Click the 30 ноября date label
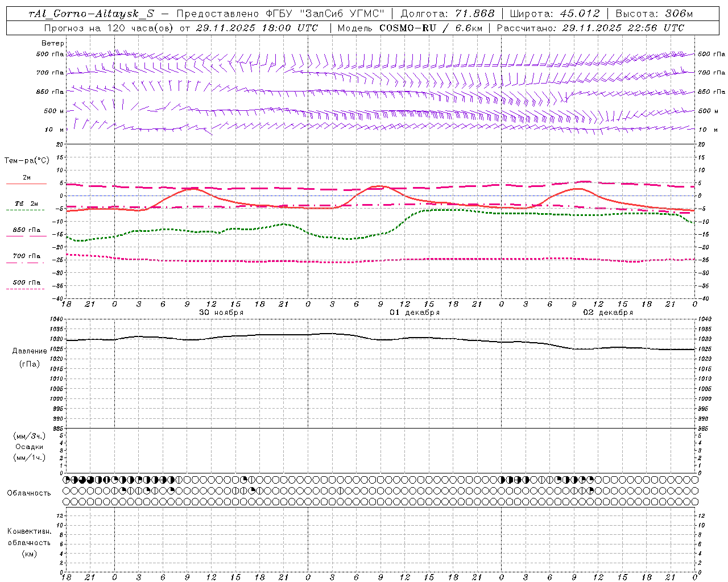The image size is (728, 582). point(221,313)
